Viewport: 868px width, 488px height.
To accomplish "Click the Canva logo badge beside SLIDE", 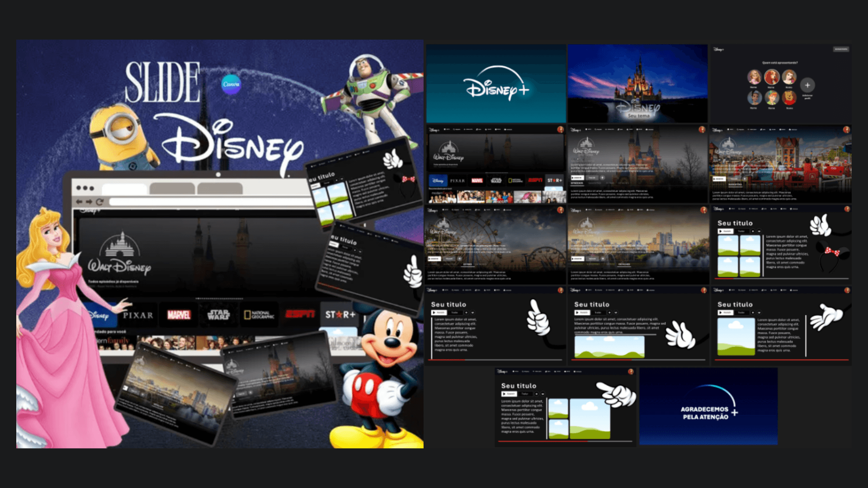I will point(231,84).
